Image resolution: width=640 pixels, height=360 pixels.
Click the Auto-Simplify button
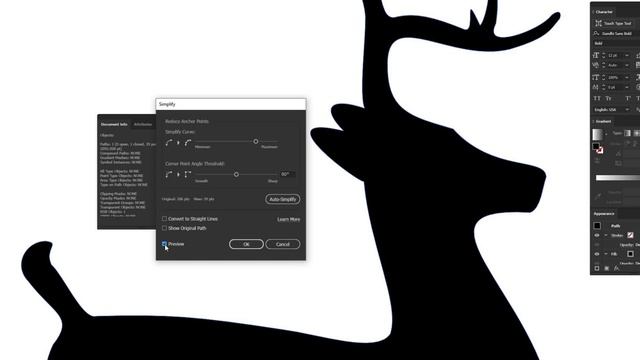(x=282, y=199)
